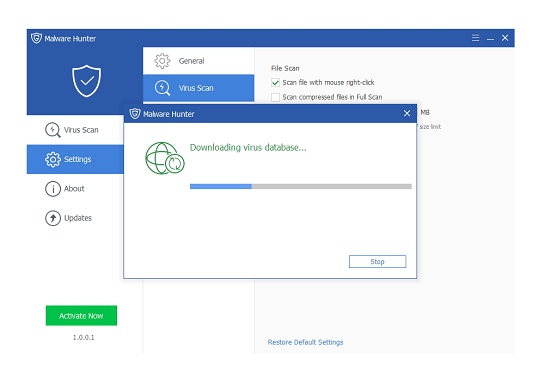The image size is (550, 387).
Task: Click the About info icon in sidebar
Action: point(53,189)
